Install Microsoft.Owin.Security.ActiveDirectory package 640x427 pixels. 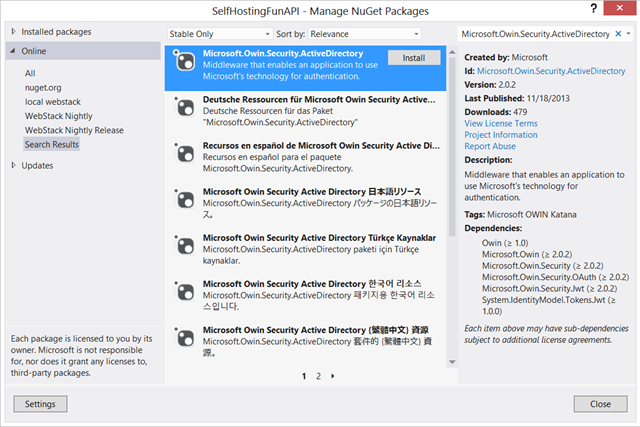tap(414, 58)
